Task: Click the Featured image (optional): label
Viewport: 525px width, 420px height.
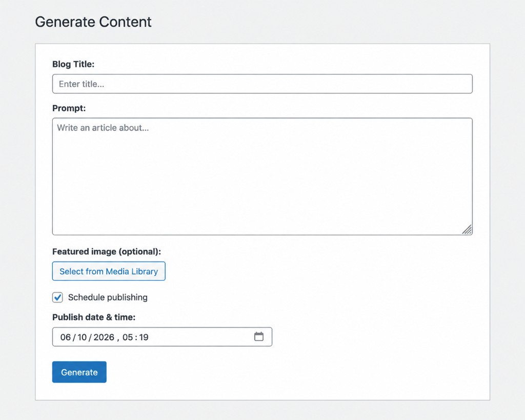Action: 107,251
